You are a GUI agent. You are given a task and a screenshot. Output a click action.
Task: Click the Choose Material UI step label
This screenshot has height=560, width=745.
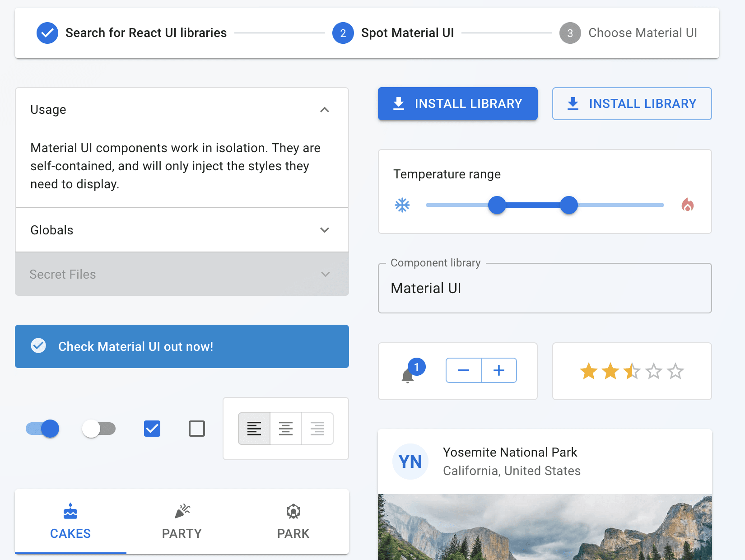pyautogui.click(x=643, y=33)
